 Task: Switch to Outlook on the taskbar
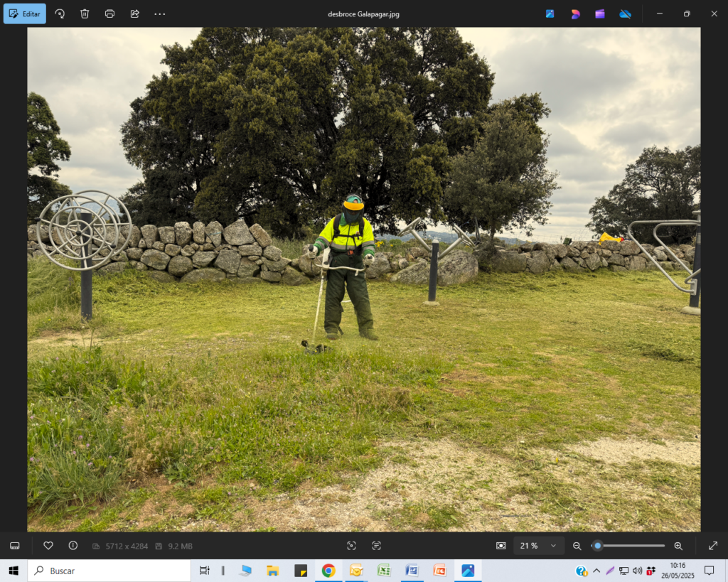[356, 571]
